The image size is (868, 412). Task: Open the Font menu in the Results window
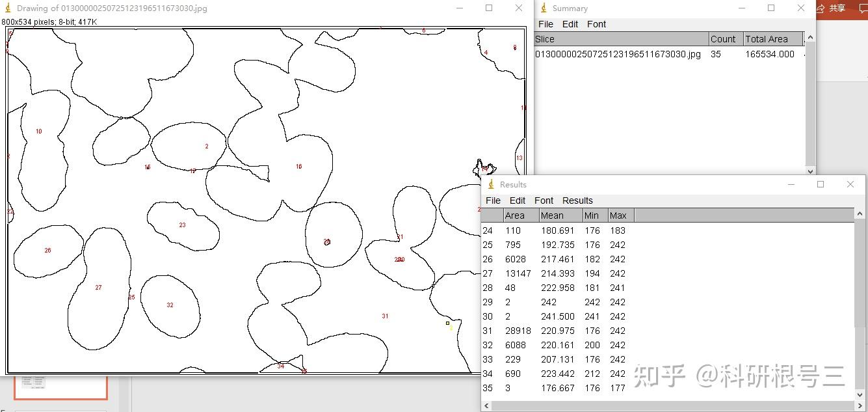click(x=544, y=200)
